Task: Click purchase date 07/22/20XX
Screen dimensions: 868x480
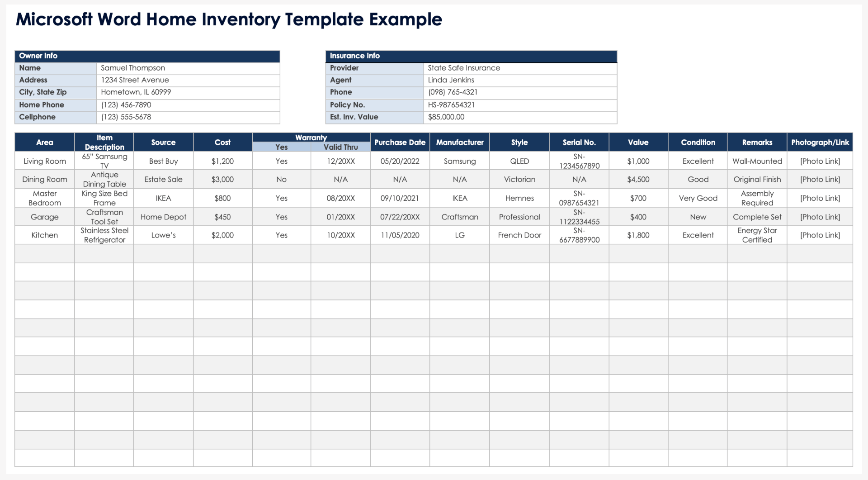Action: [x=400, y=217]
